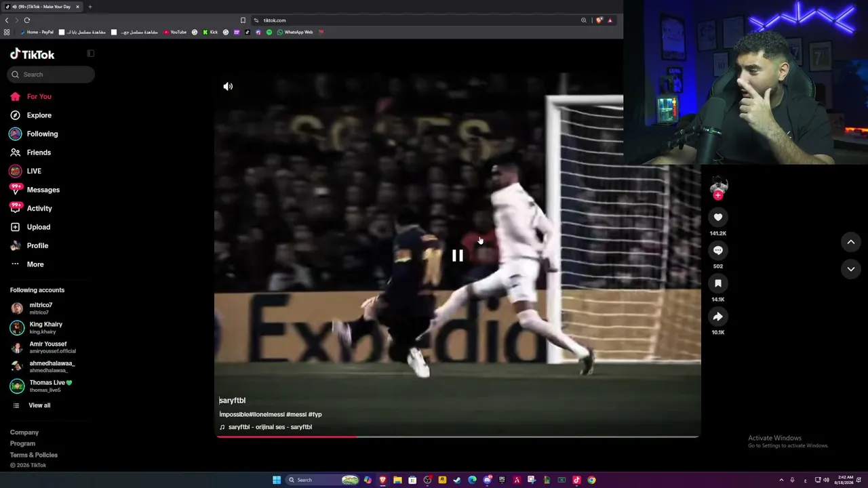Collapse the TikTok sidebar panel
The image size is (868, 488).
[91, 54]
